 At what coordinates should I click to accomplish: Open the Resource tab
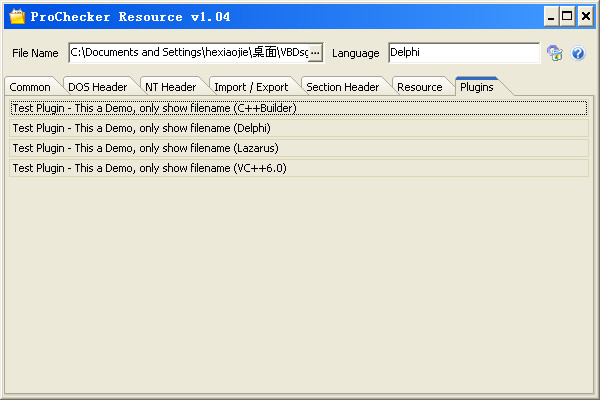pos(419,87)
